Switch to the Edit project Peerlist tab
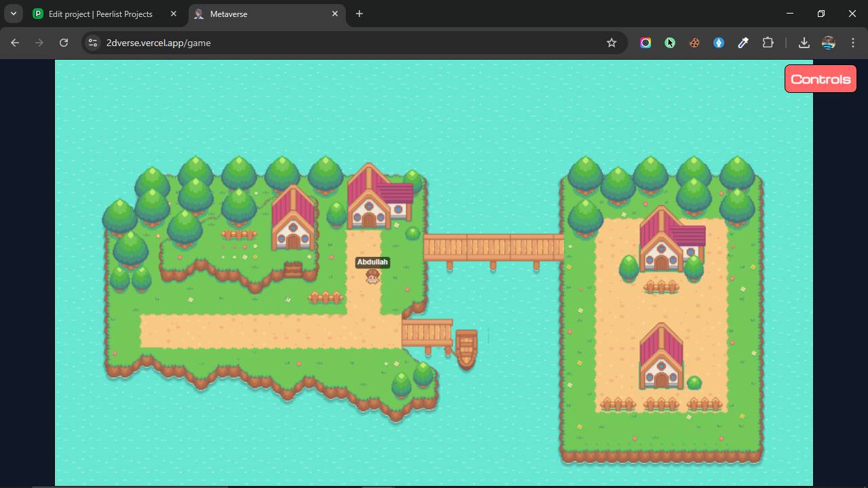Image resolution: width=868 pixels, height=488 pixels. [100, 14]
